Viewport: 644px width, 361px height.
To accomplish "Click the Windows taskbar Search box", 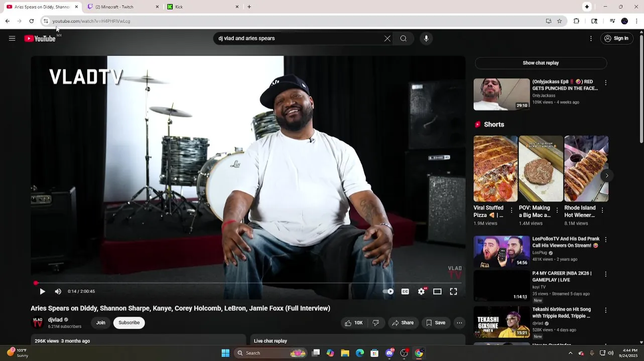I will point(271,353).
